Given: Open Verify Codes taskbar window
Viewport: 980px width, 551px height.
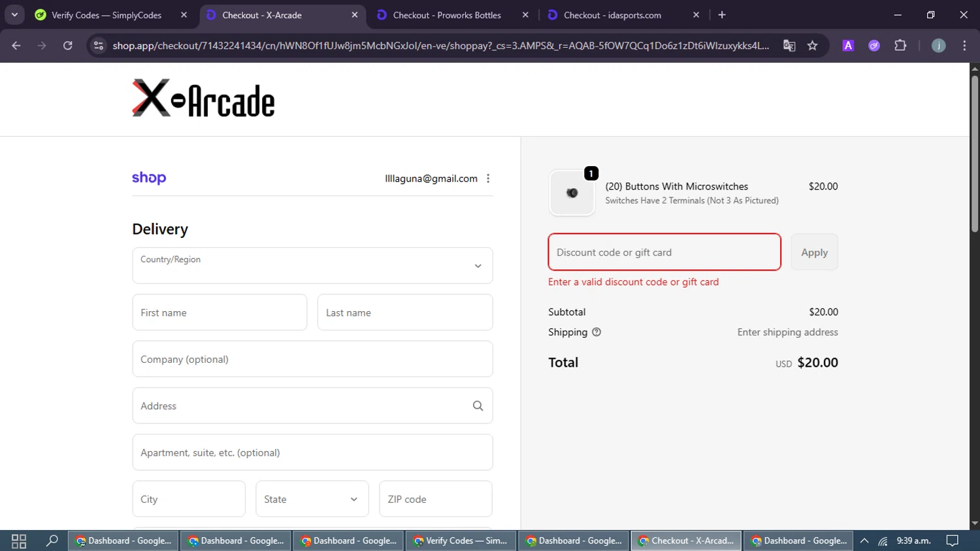Looking at the screenshot, I should click(461, 541).
